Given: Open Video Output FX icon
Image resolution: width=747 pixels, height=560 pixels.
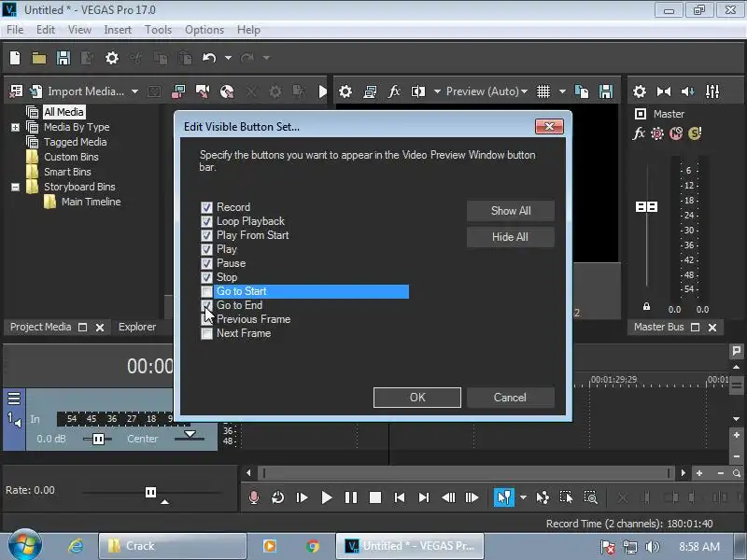Looking at the screenshot, I should 394,91.
